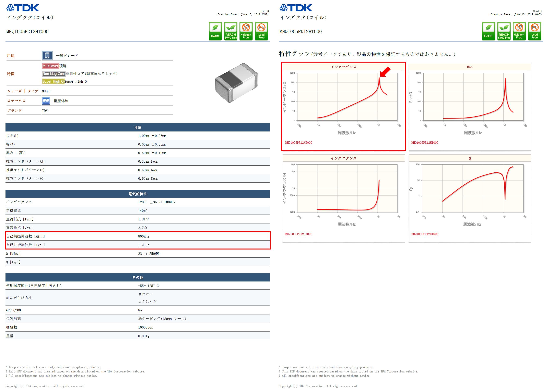The width and height of the screenshot is (553, 392).
Task: Click the red Multilayer feature tag
Action: click(50, 66)
